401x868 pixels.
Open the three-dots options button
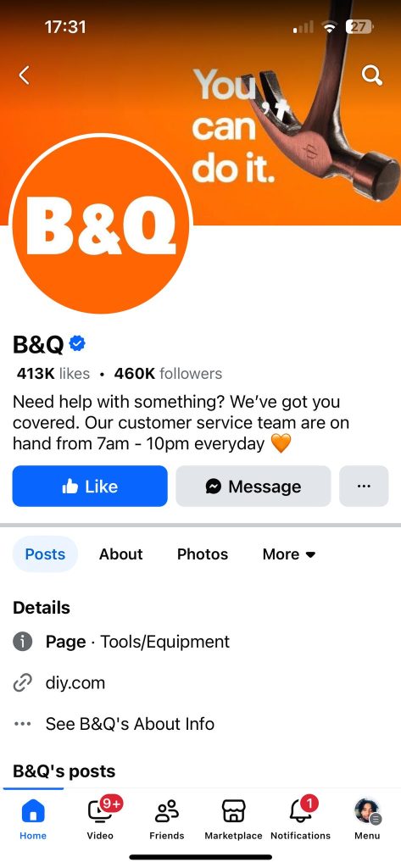(x=364, y=486)
